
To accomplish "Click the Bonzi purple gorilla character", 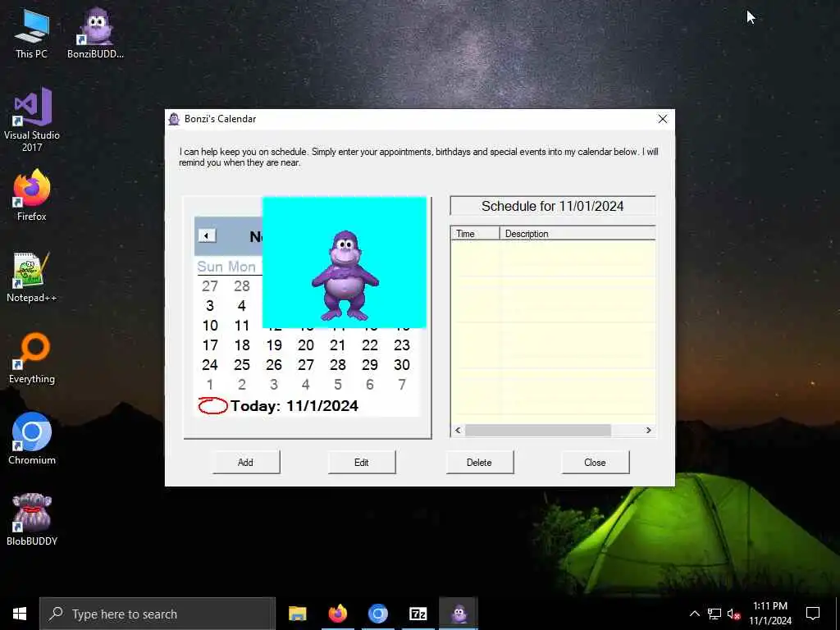I will click(345, 276).
